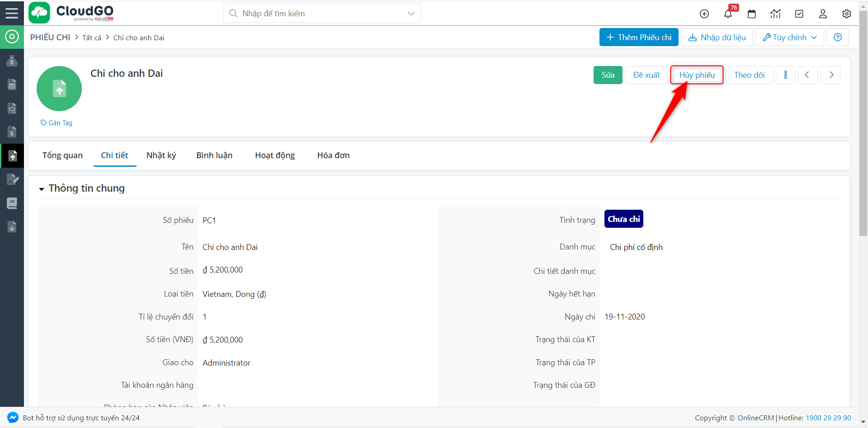Click the search input field
868x428 pixels.
click(316, 14)
